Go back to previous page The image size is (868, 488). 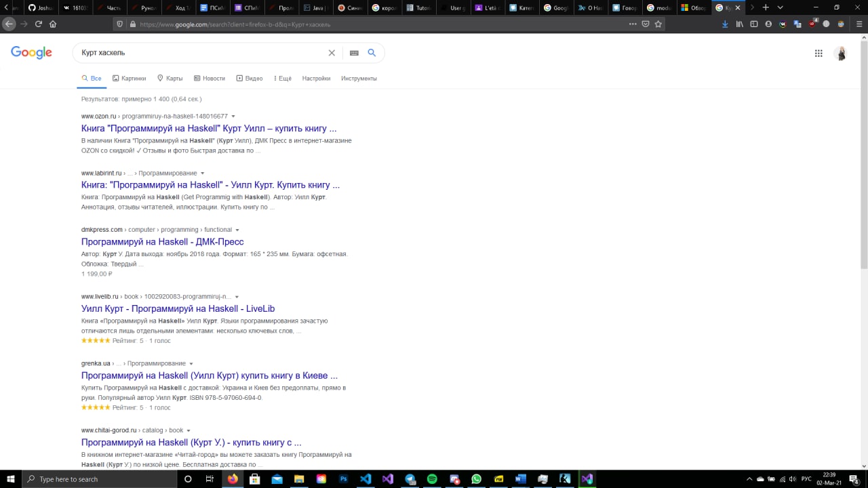[x=9, y=24]
